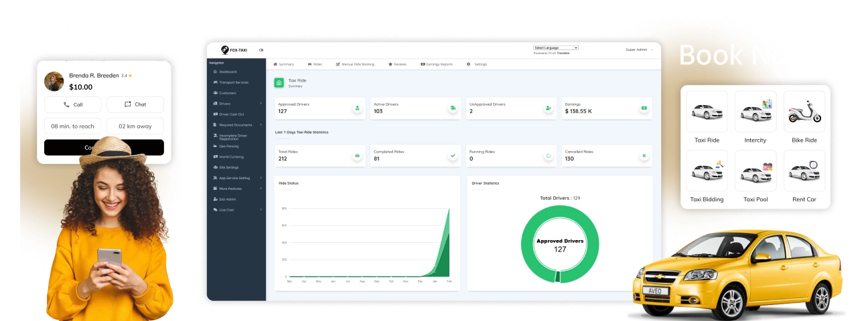Click the Total Rides car icon
Screen dimensions: 868x321
(358, 155)
